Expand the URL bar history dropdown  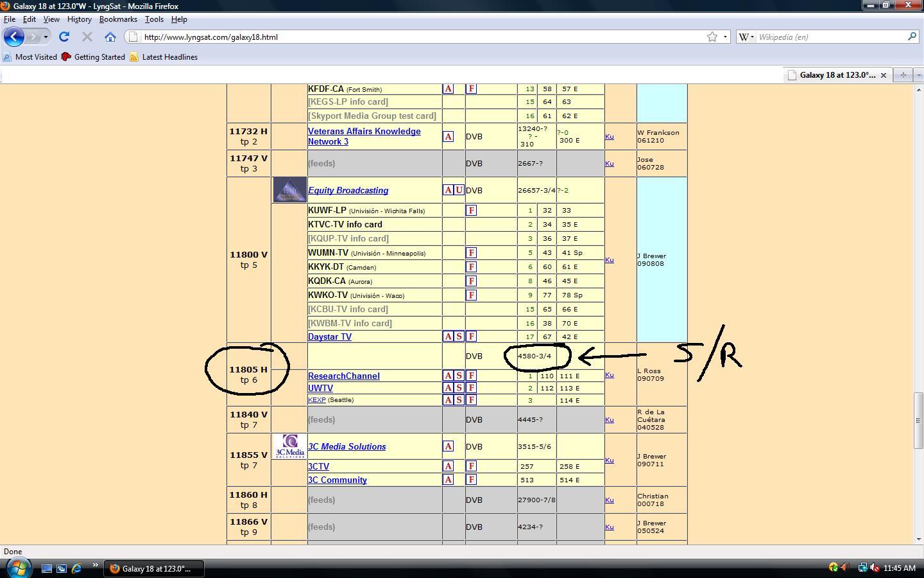[725, 37]
